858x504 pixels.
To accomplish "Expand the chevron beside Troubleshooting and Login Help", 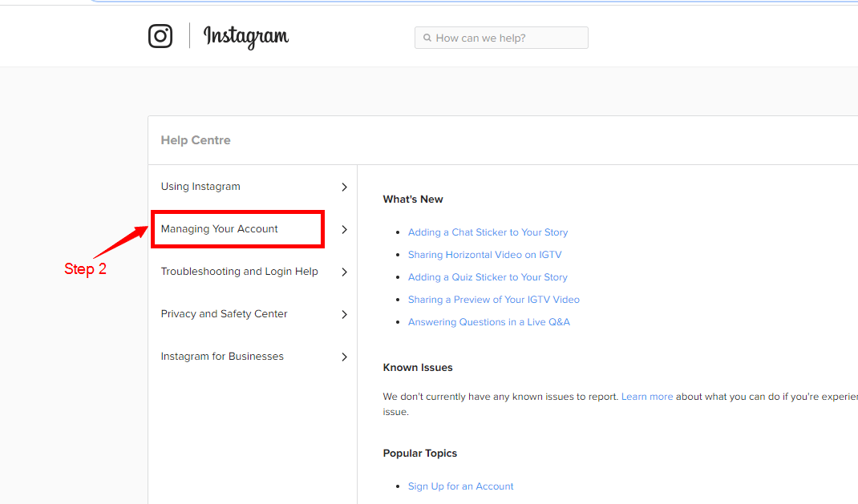I will coord(344,272).
